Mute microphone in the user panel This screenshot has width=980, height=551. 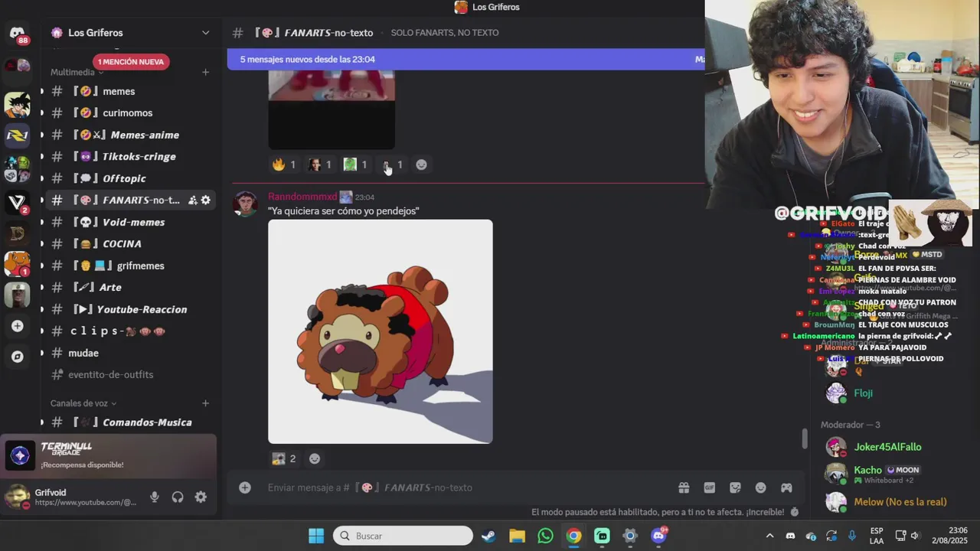pos(155,497)
